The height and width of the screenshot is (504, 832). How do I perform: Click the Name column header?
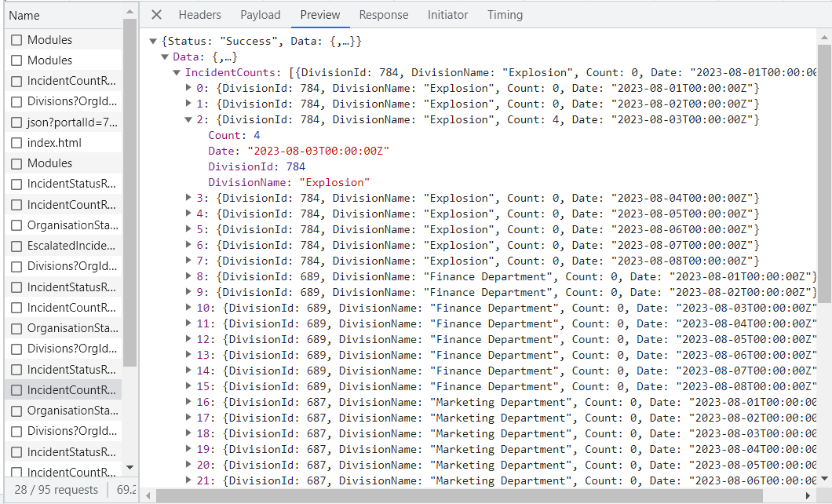[24, 16]
